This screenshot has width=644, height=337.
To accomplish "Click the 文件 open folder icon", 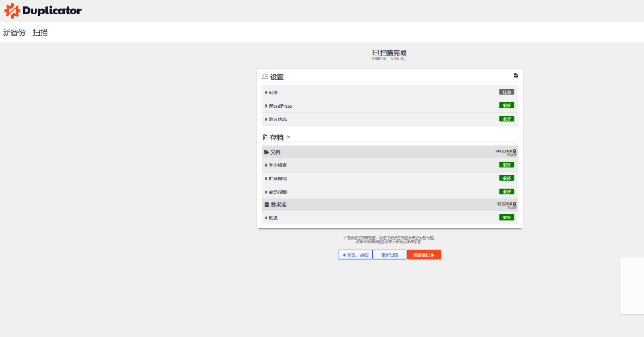I will coord(266,152).
